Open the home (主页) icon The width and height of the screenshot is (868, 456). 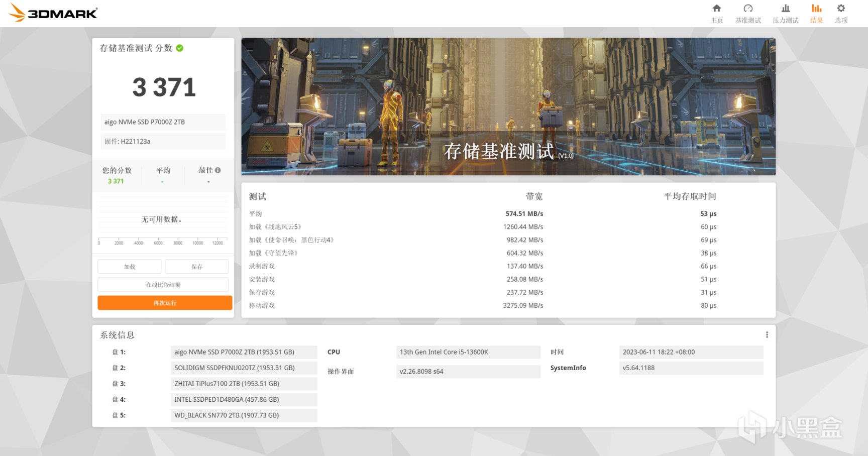717,9
